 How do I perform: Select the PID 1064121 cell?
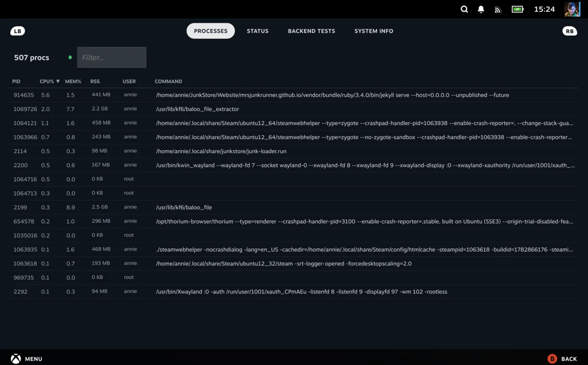(x=25, y=123)
